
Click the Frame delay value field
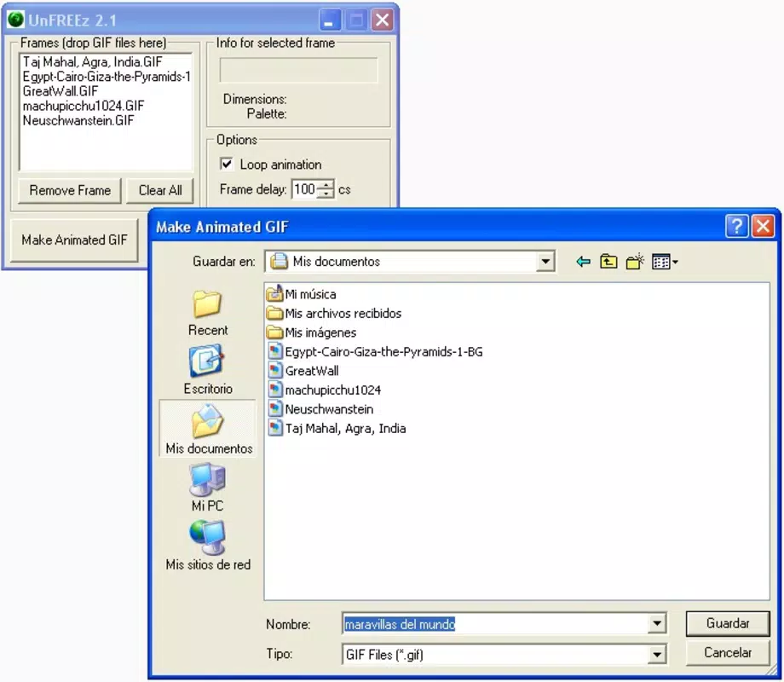point(305,189)
